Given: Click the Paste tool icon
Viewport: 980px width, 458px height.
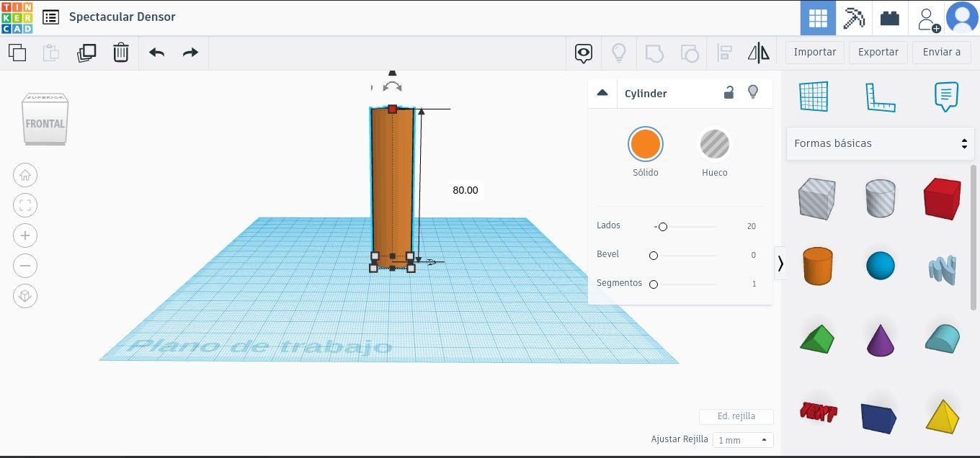Looking at the screenshot, I should coord(50,53).
